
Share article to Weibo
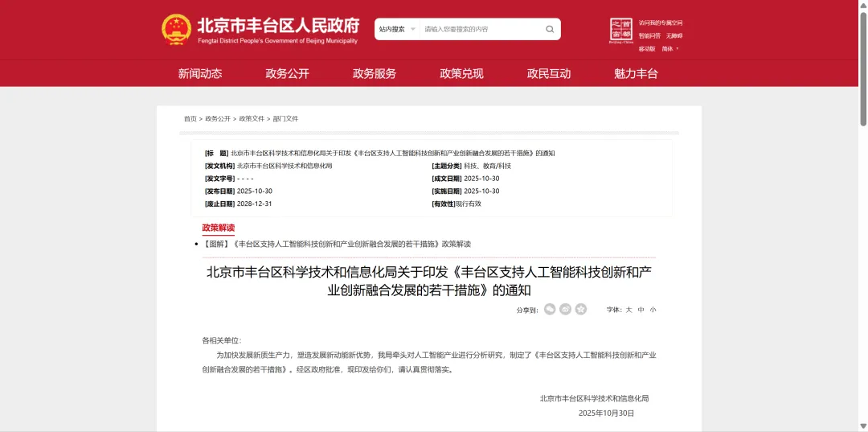pos(565,309)
